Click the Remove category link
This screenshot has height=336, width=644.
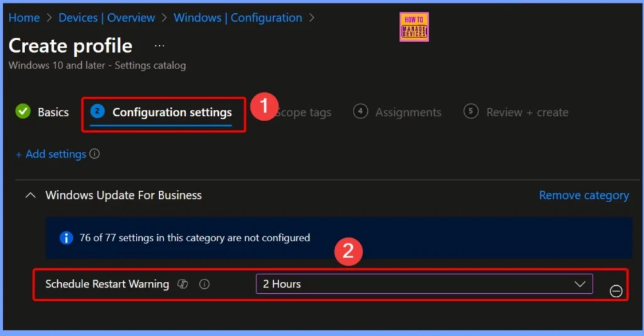click(x=584, y=195)
